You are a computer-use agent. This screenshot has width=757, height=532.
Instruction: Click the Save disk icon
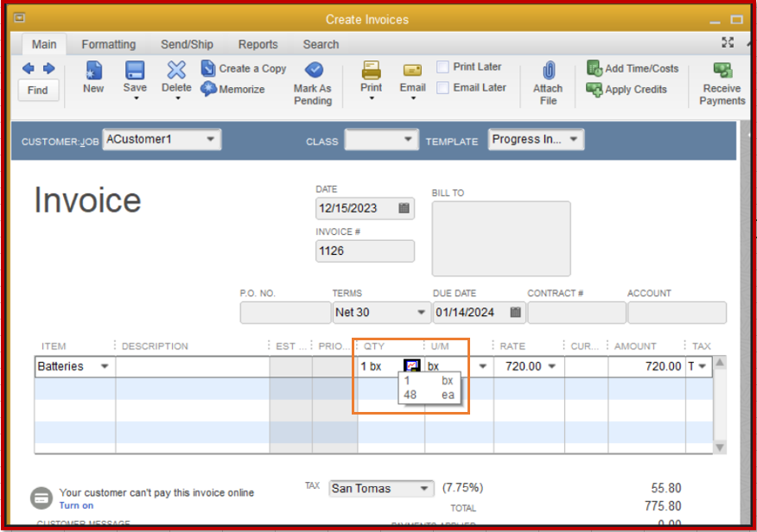(135, 71)
